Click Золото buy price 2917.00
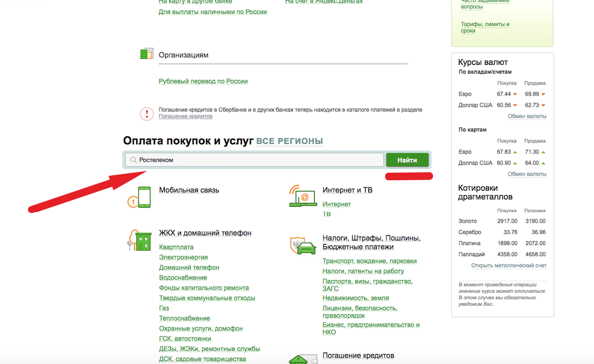The height and width of the screenshot is (364, 594). pos(507,221)
